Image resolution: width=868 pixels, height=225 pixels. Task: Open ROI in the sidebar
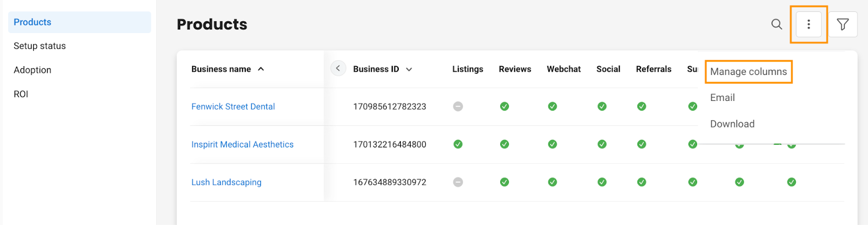coord(21,94)
